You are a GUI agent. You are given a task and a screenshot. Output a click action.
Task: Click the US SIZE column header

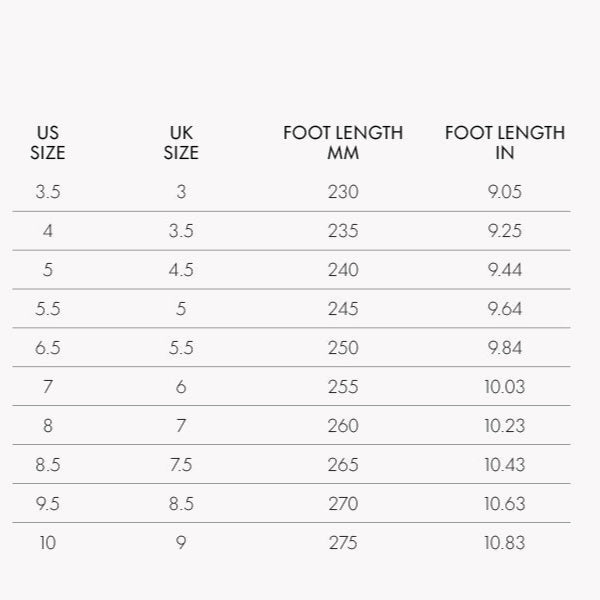click(48, 143)
